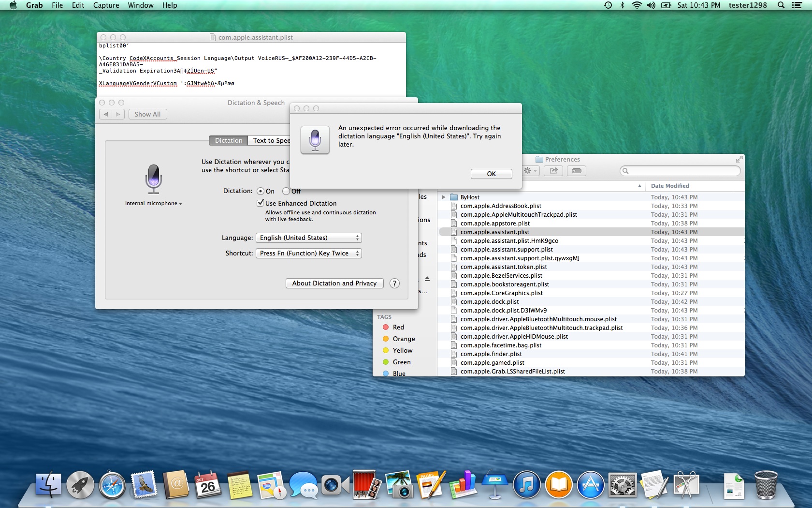Launch iTunes from the Dock
The width and height of the screenshot is (812, 508).
click(x=526, y=485)
